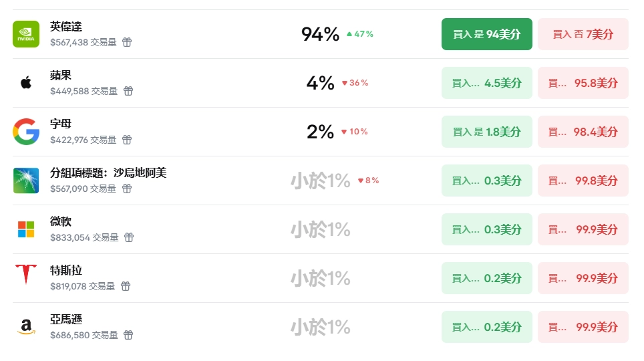Click gift icon next to 英偉達 volume
The image size is (644, 361).
click(127, 42)
